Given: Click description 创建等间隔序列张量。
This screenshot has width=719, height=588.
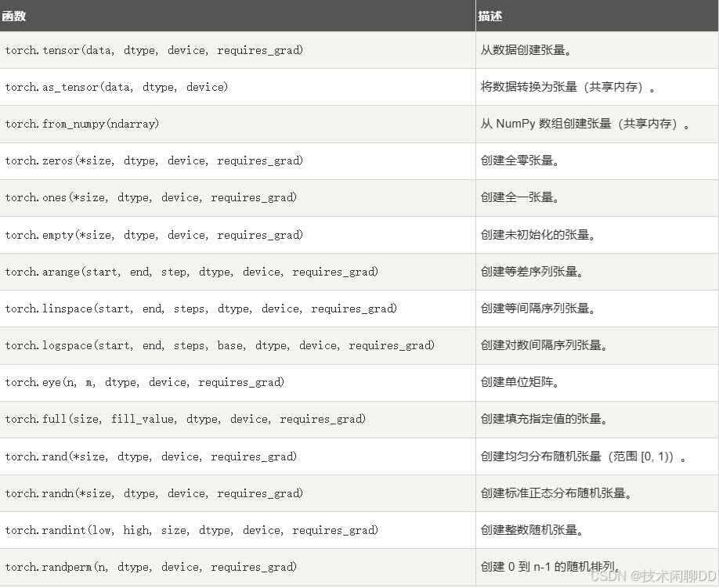Looking at the screenshot, I should click(538, 308).
